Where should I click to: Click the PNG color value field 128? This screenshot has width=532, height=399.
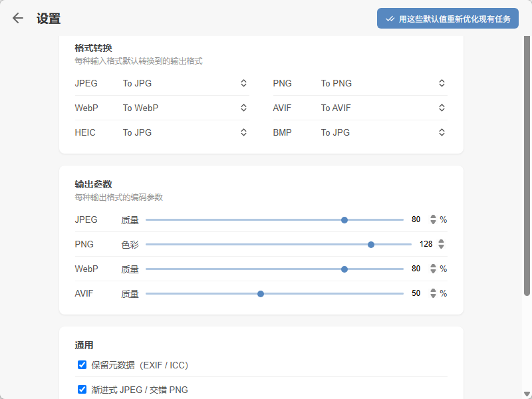pos(426,244)
